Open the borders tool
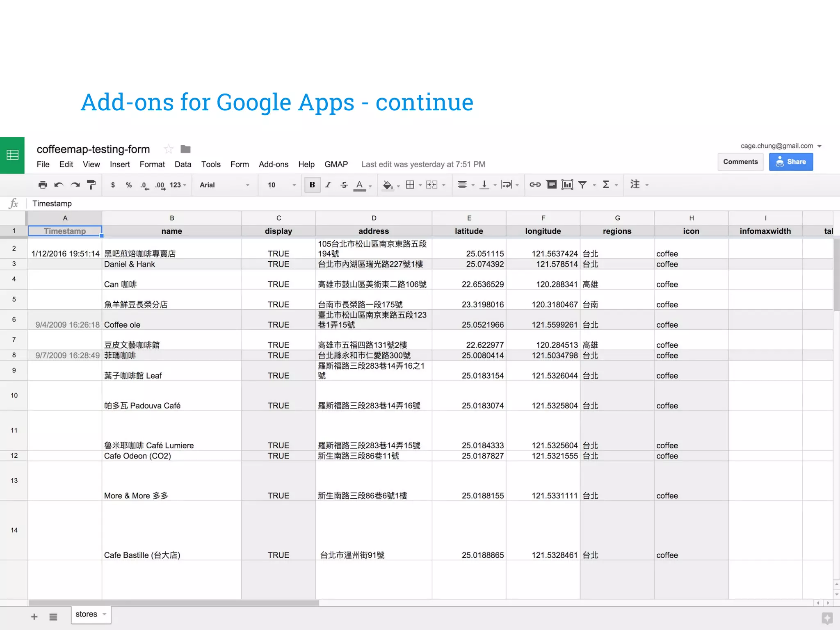This screenshot has width=840, height=630. pos(410,185)
